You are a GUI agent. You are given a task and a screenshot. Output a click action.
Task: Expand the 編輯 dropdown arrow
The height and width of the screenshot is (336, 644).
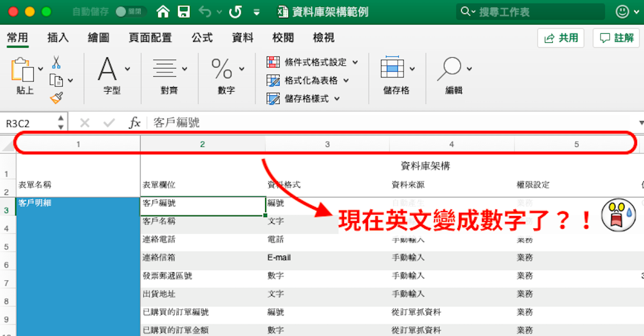click(470, 69)
